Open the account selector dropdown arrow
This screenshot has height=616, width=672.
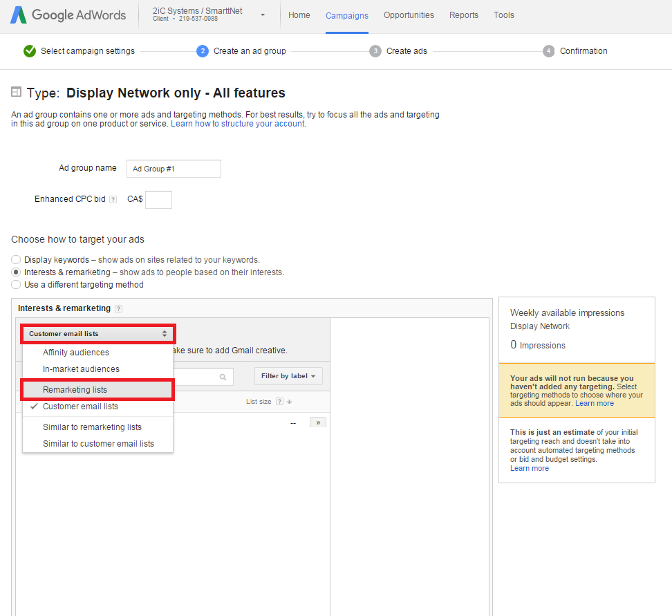[x=263, y=15]
